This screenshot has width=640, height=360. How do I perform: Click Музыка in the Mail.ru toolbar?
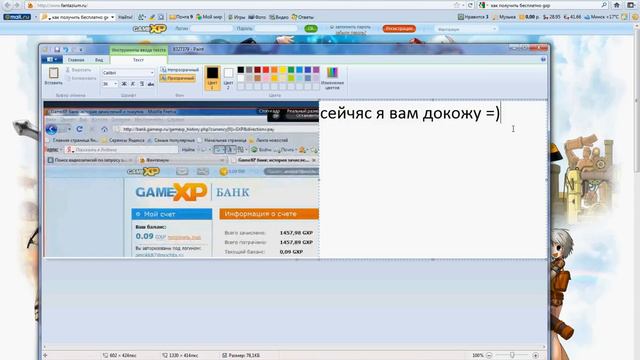[x=504, y=17]
